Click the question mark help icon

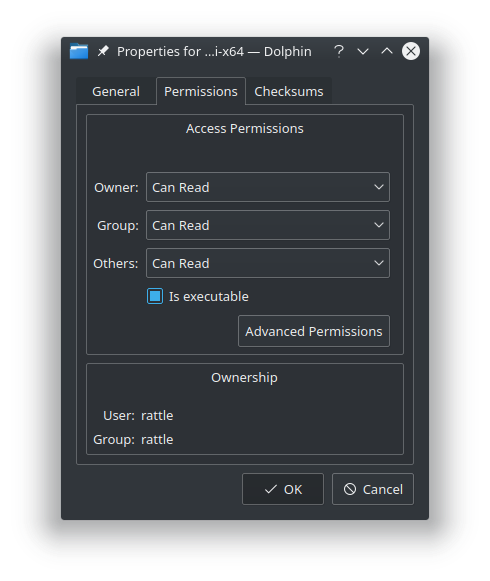(339, 51)
